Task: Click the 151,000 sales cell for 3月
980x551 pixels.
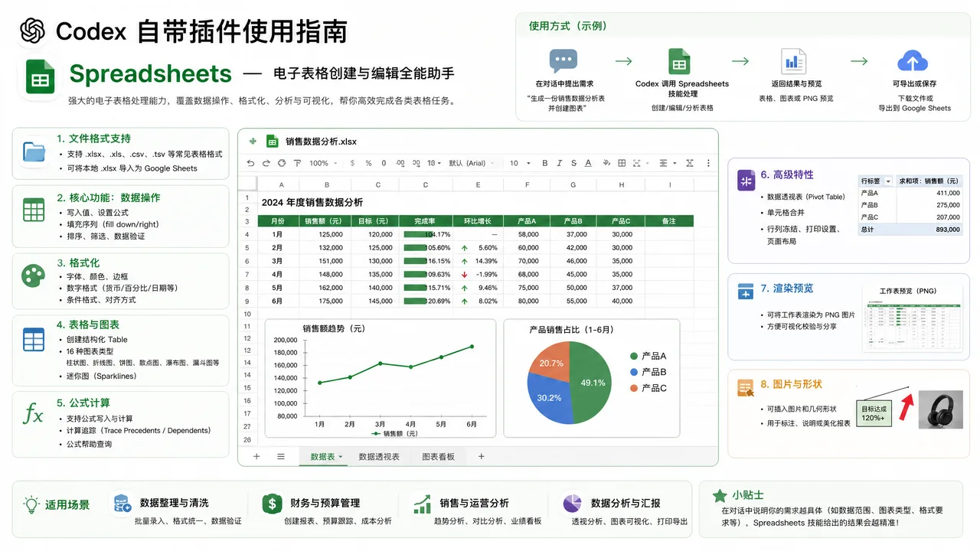Action: click(x=326, y=261)
